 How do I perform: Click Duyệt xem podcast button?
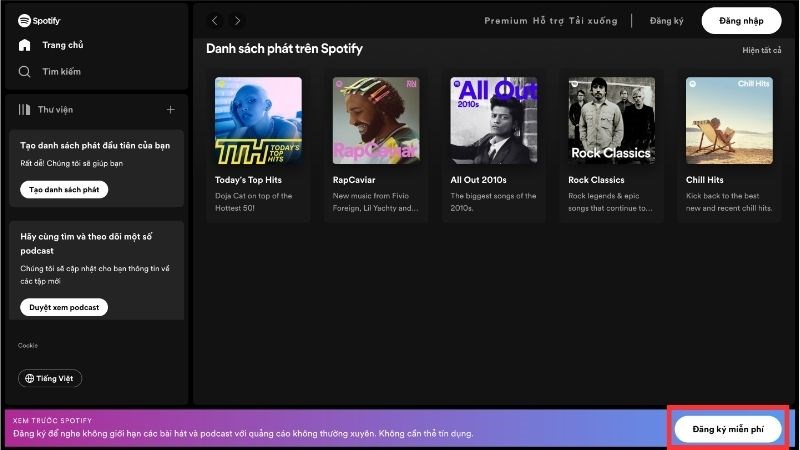(x=64, y=307)
